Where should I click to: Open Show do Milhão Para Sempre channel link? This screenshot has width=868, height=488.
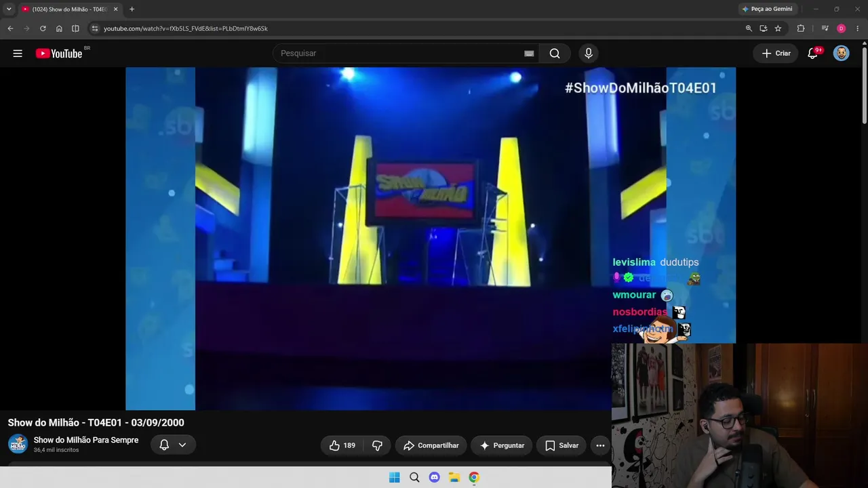86,440
